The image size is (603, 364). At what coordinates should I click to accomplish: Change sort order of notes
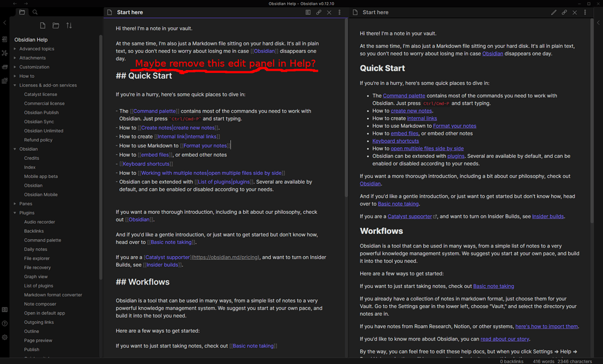[69, 25]
